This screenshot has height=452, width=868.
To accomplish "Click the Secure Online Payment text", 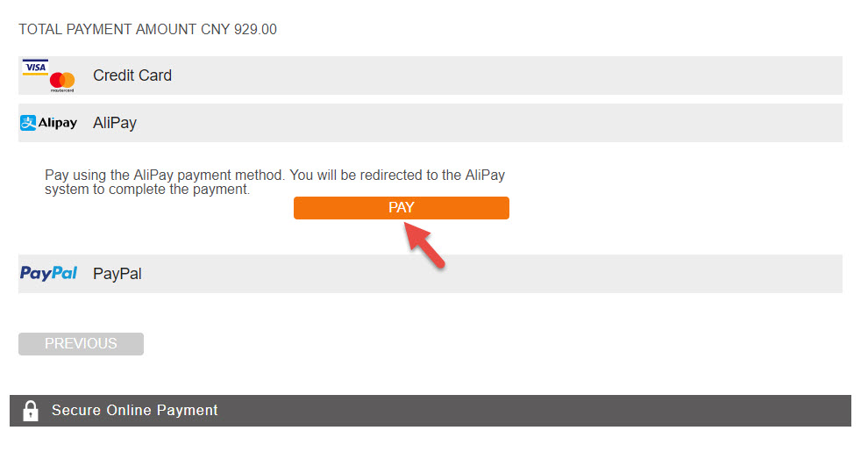I will coord(134,411).
